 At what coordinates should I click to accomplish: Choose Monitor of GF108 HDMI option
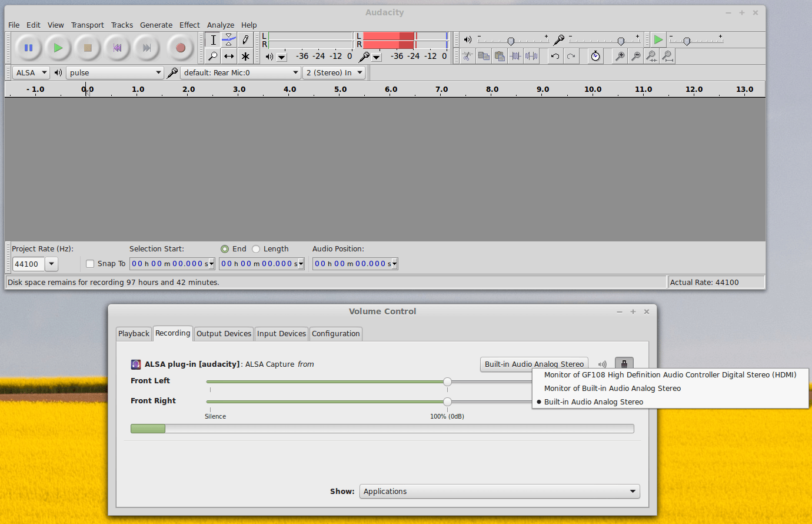pyautogui.click(x=670, y=374)
